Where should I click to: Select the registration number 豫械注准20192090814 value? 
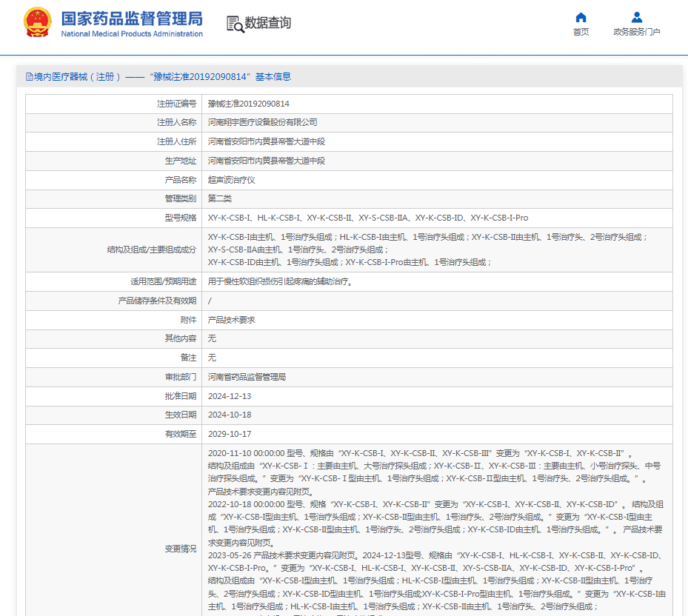pyautogui.click(x=248, y=104)
